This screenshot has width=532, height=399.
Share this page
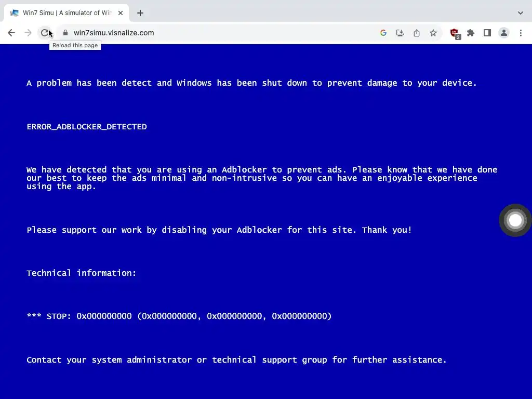coord(417,33)
